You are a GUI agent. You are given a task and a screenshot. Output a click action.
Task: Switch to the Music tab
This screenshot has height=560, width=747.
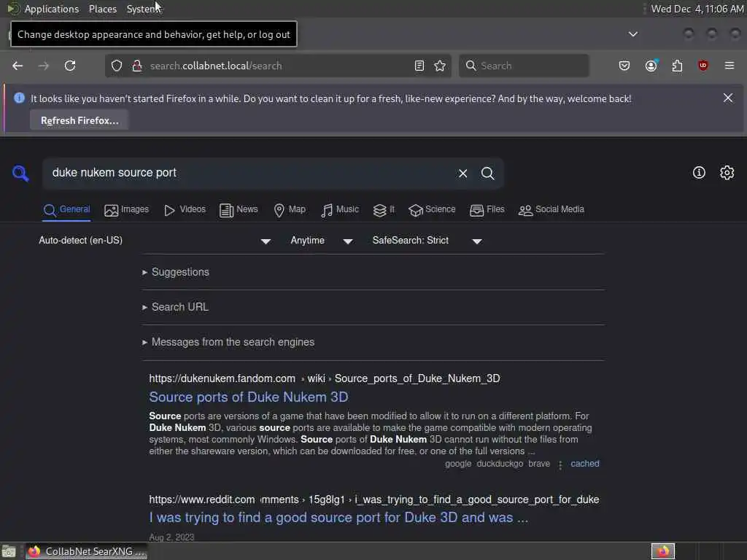[x=340, y=210]
